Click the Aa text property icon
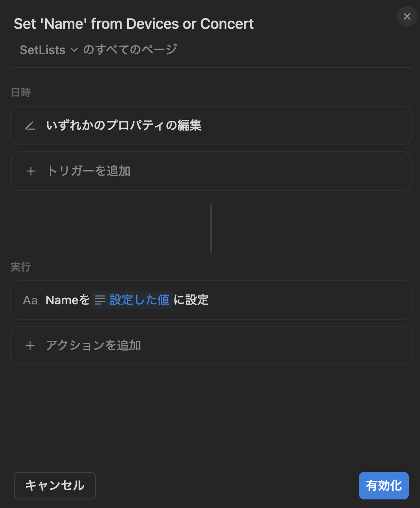 click(x=30, y=300)
